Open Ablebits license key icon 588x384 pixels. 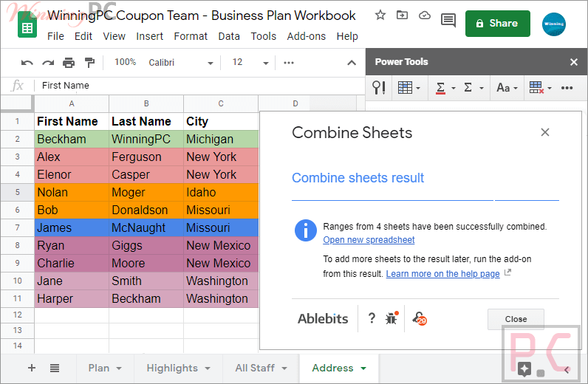[x=420, y=318]
